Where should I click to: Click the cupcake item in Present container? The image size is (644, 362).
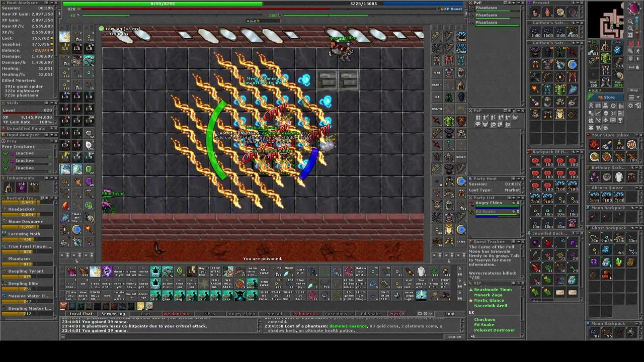(535, 12)
